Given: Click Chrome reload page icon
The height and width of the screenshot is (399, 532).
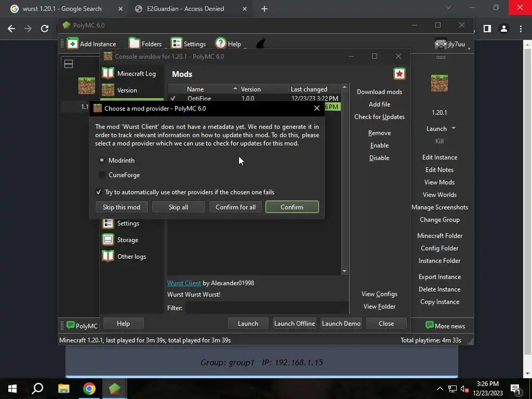Looking at the screenshot, I should coord(45,29).
